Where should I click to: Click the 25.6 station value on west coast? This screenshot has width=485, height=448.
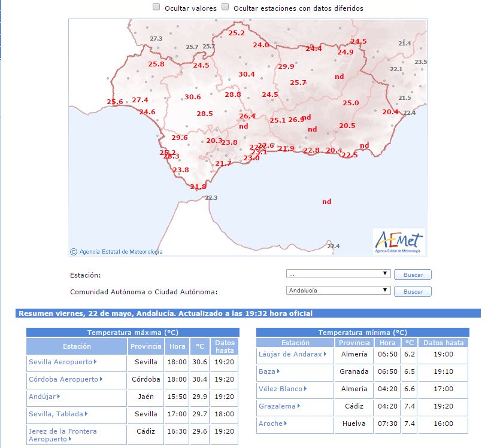(115, 102)
